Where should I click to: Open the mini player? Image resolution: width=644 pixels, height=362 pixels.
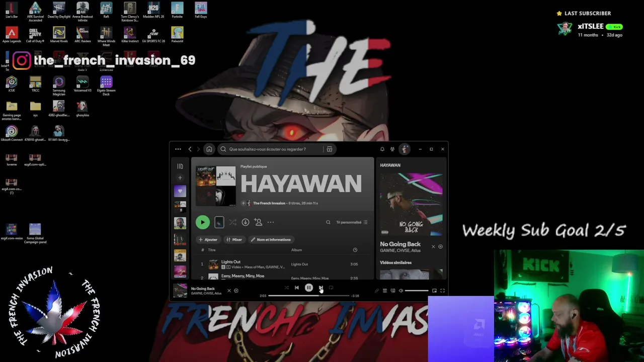coord(434,291)
